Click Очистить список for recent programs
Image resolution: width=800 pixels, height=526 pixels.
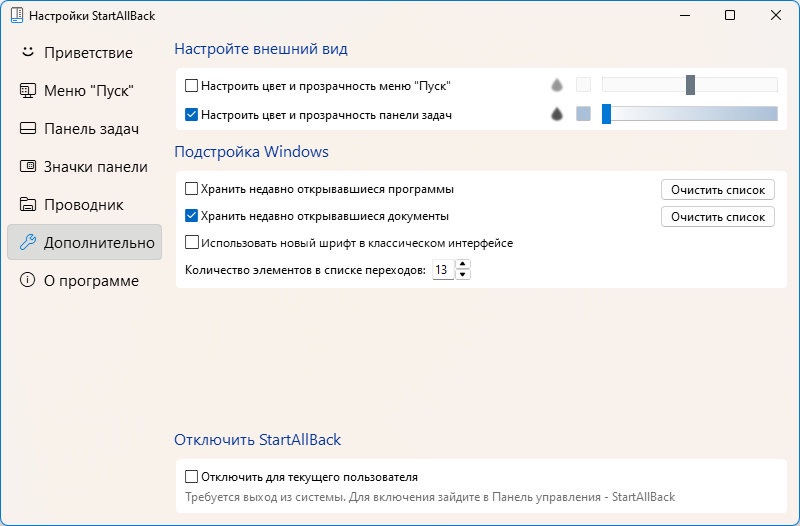pos(717,190)
